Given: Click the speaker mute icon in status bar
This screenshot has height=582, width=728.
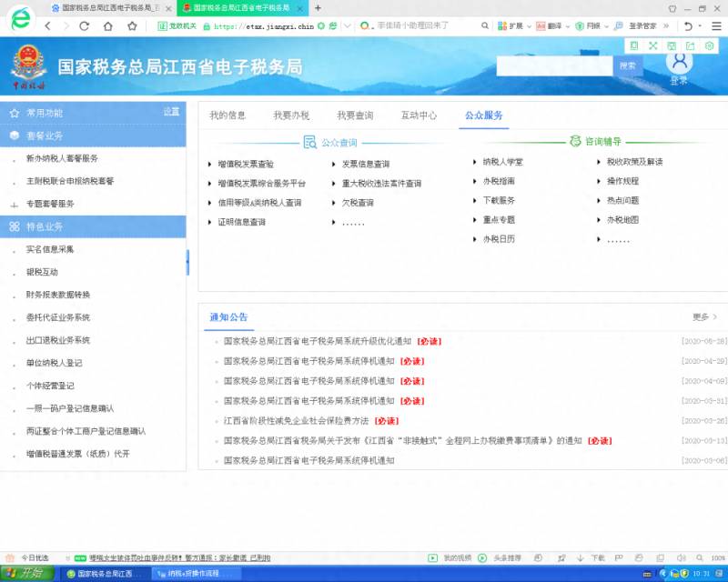Looking at the screenshot, I should tap(681, 557).
